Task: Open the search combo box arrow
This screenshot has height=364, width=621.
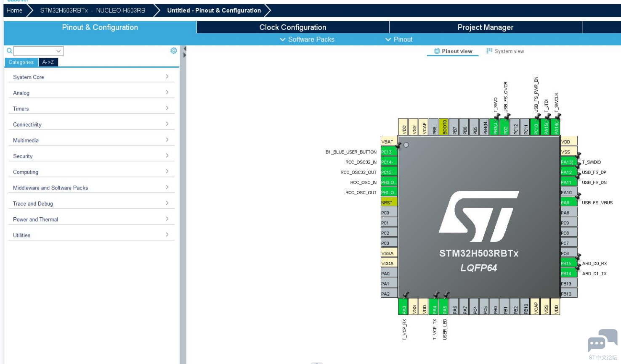Action: click(58, 51)
